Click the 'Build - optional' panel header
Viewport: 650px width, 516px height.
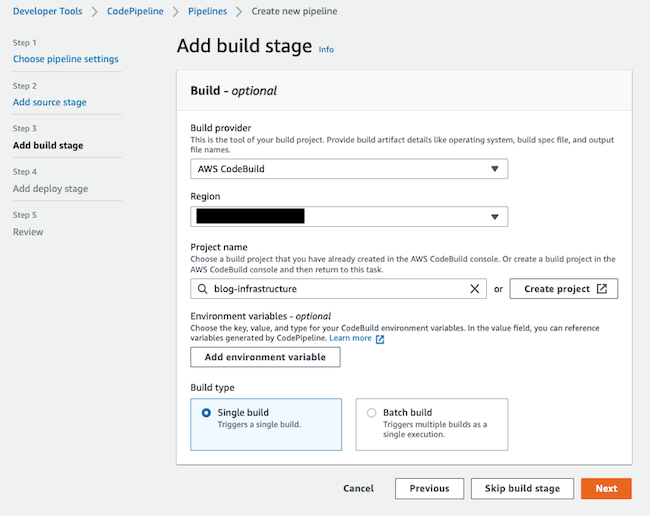coord(404,91)
